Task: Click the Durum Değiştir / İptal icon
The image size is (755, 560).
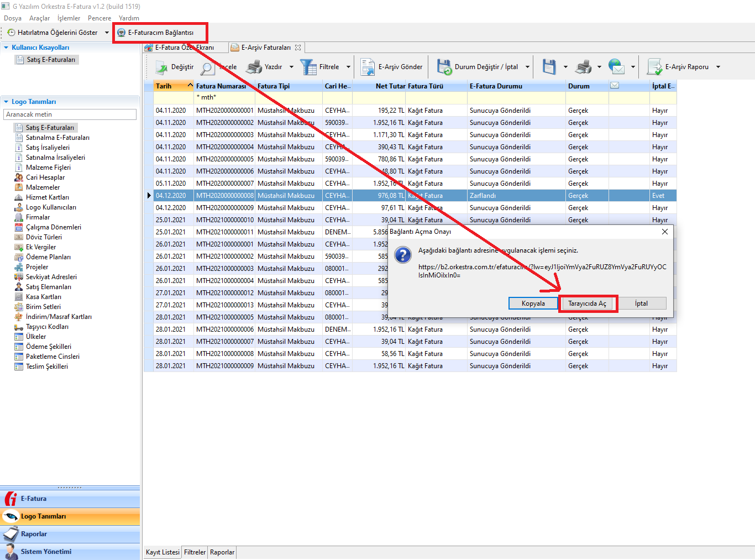Action: tap(444, 67)
